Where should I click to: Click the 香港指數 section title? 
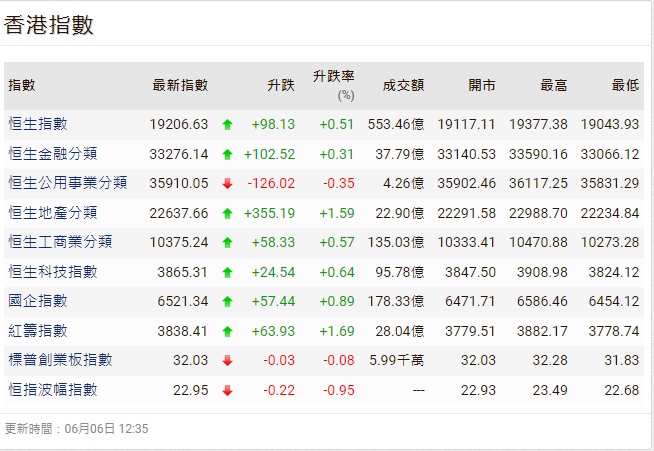[48, 25]
